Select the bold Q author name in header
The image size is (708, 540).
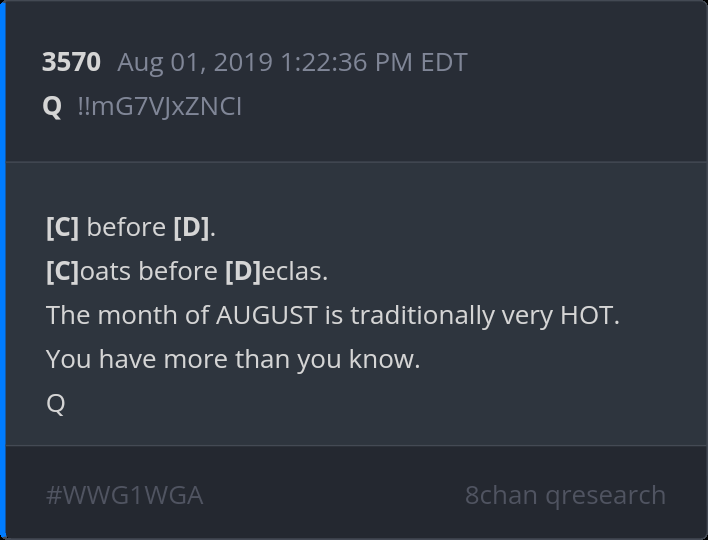(52, 106)
